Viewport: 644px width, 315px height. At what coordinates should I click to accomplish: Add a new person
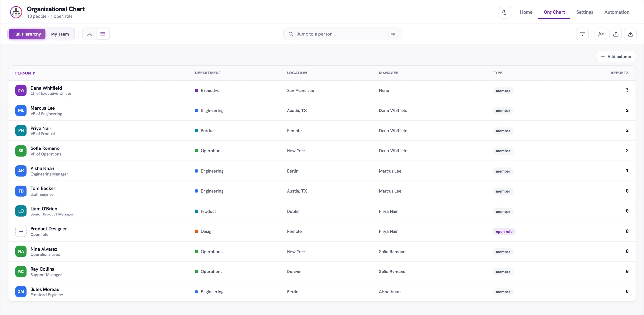tap(601, 34)
